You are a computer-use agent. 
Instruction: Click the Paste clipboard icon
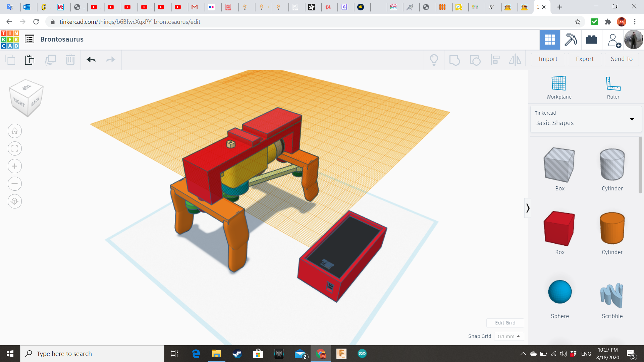[x=30, y=60]
